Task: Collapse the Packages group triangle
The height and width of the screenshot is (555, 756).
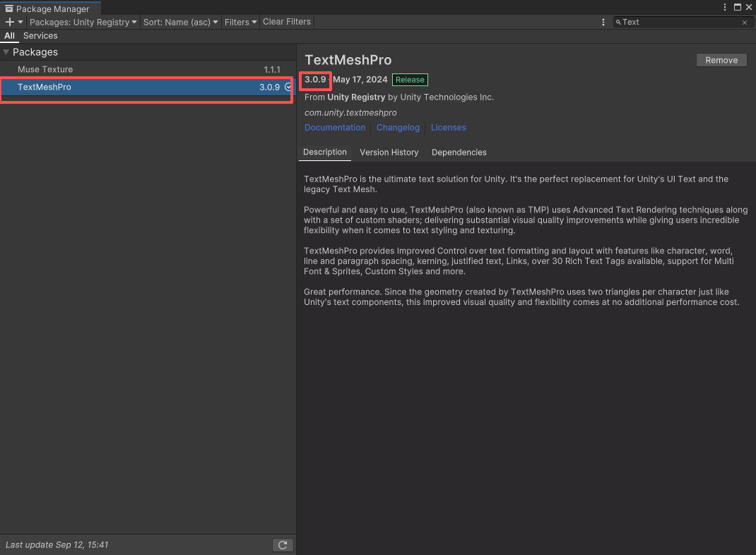Action: tap(6, 52)
